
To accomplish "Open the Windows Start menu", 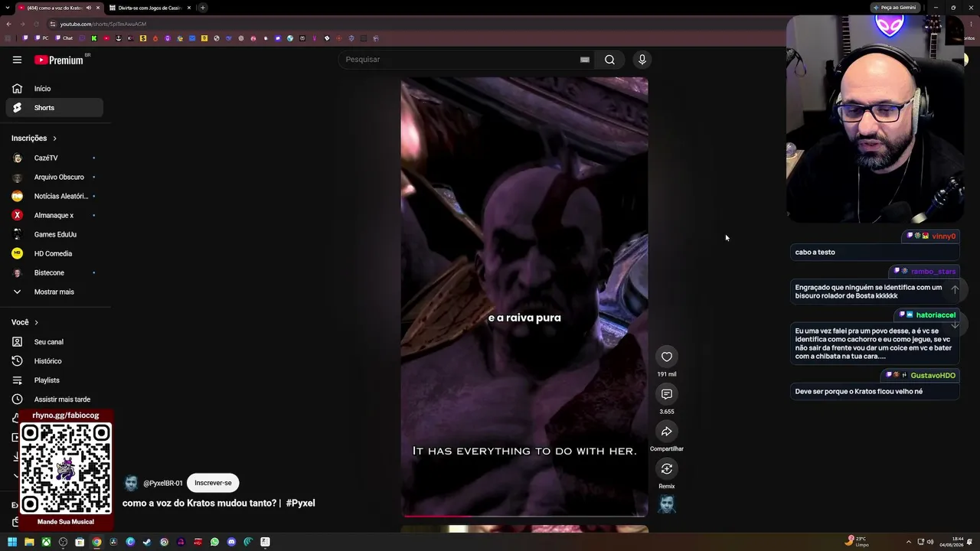I will (x=12, y=542).
